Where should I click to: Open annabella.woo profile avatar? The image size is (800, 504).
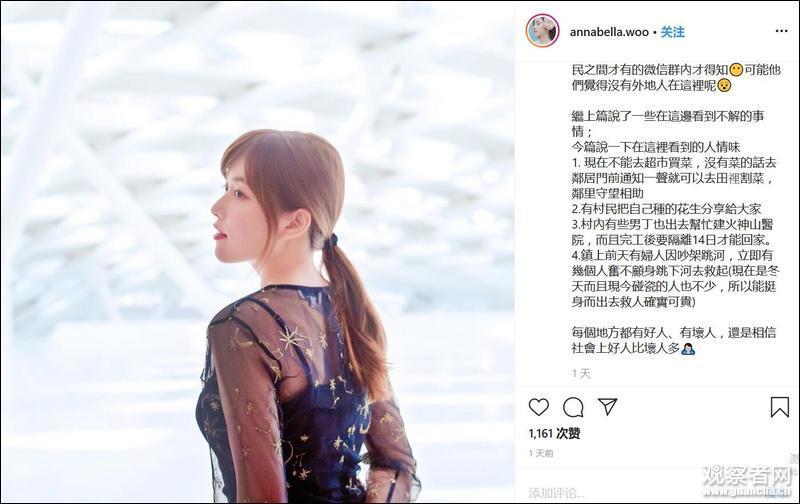click(542, 31)
